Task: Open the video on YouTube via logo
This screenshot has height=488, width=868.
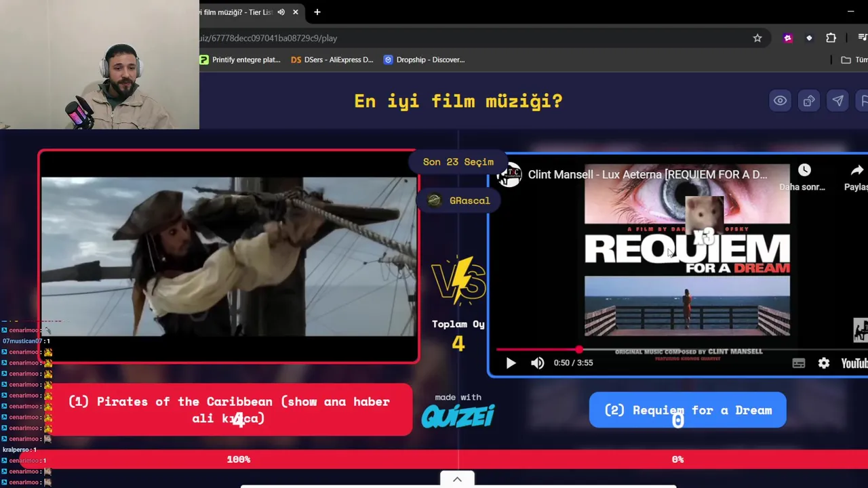Action: (854, 363)
